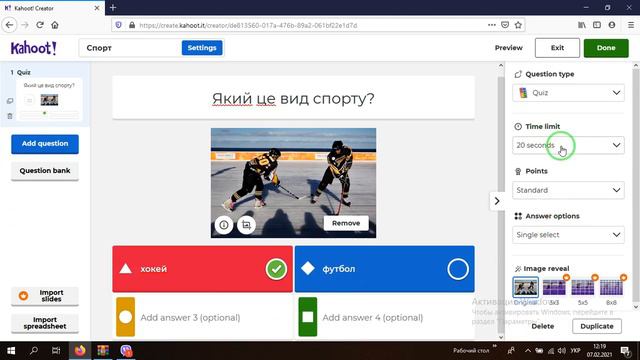Image resolution: width=640 pixels, height=360 pixels.
Task: Unmark хокей as correct answer
Action: tap(276, 269)
